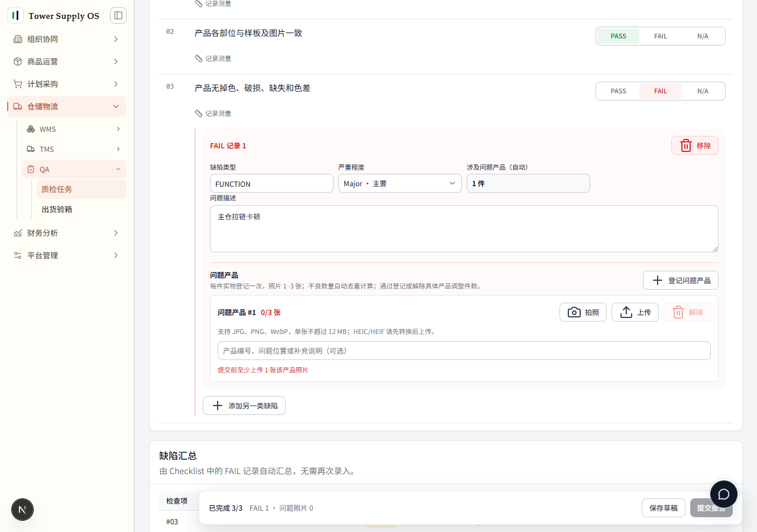This screenshot has width=757, height=532.
Task: Click 添加另一类缺陷 button
Action: (244, 406)
